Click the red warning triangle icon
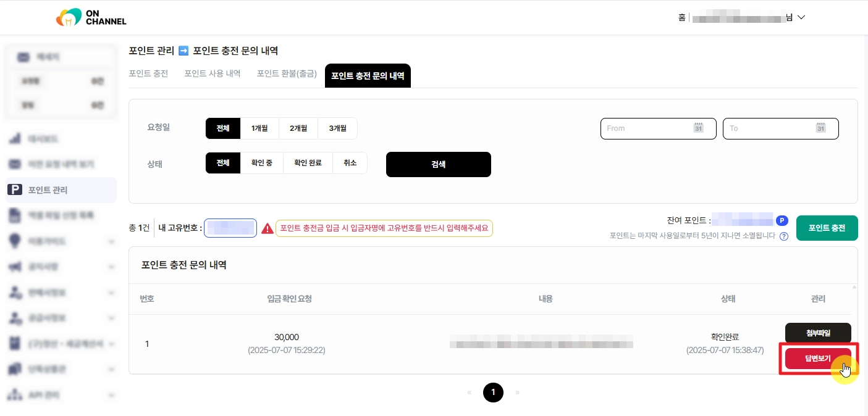This screenshot has height=416, width=868. point(267,228)
